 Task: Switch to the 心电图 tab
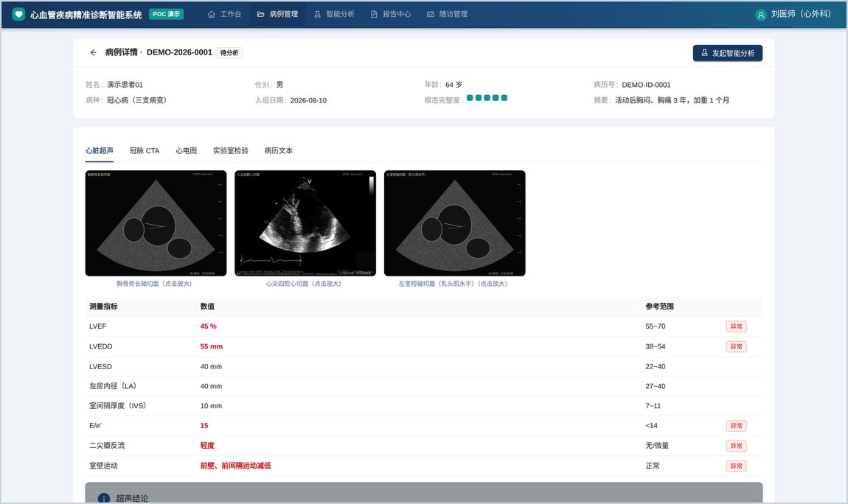tap(186, 151)
